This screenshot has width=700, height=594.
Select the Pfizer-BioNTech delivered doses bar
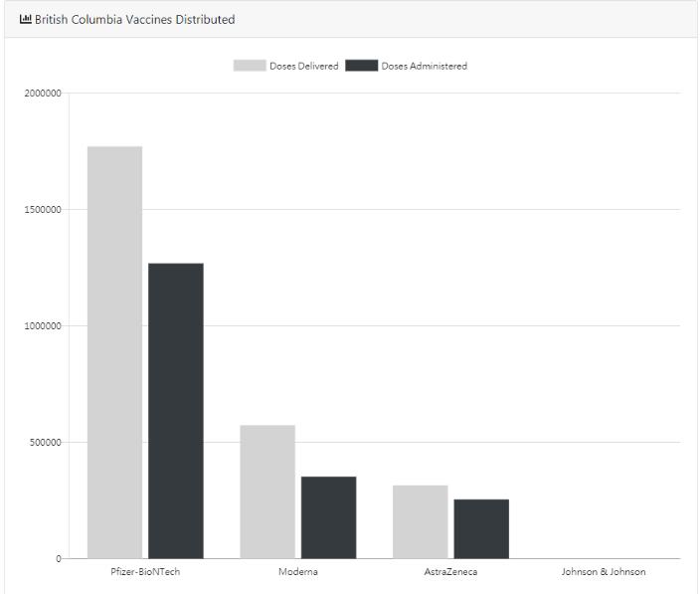click(x=114, y=352)
